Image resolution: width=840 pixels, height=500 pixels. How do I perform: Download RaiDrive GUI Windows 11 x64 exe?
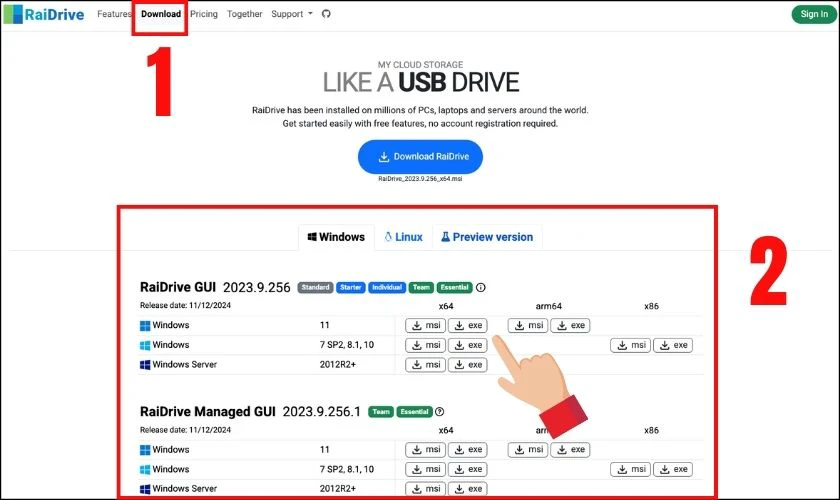pyautogui.click(x=468, y=325)
